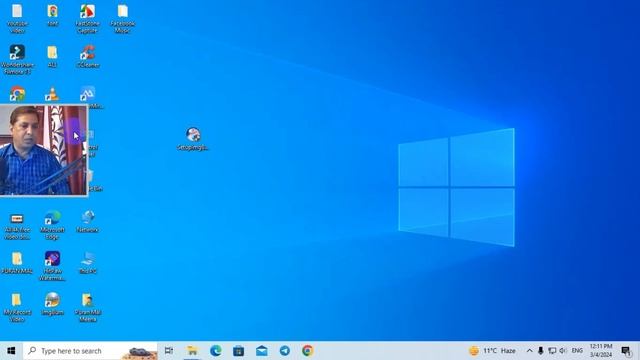Screen dimensions: 640x360
Task: Select the Puran Mal Meena user folder
Action: coord(88,307)
